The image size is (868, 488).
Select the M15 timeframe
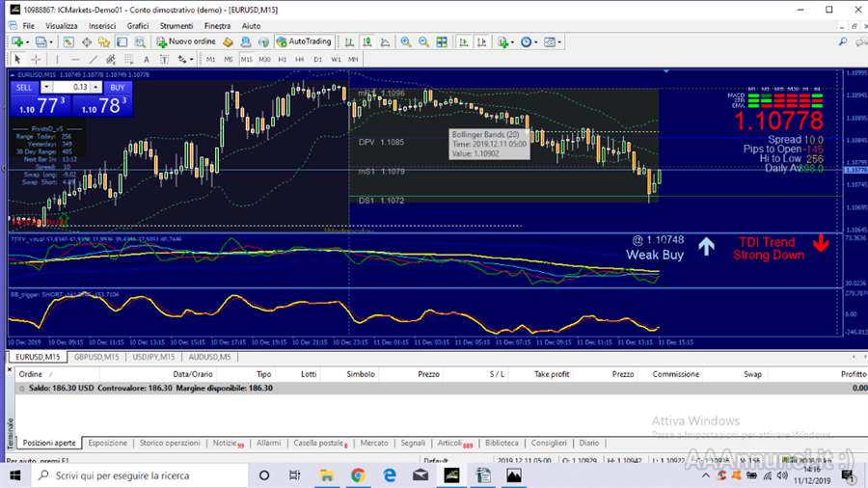[x=246, y=59]
